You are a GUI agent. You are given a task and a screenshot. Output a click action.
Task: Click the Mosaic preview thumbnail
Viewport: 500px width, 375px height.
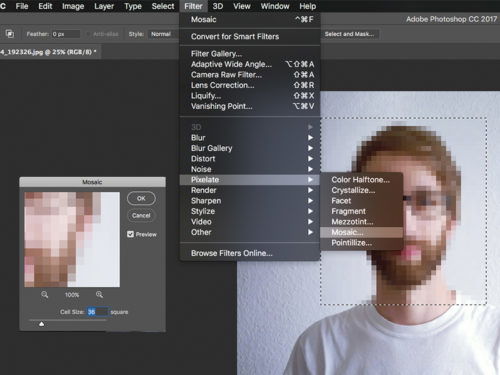pos(72,239)
